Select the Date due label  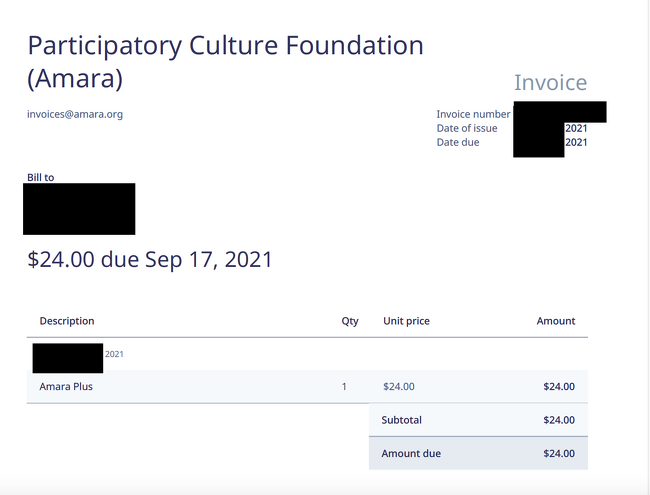point(458,142)
